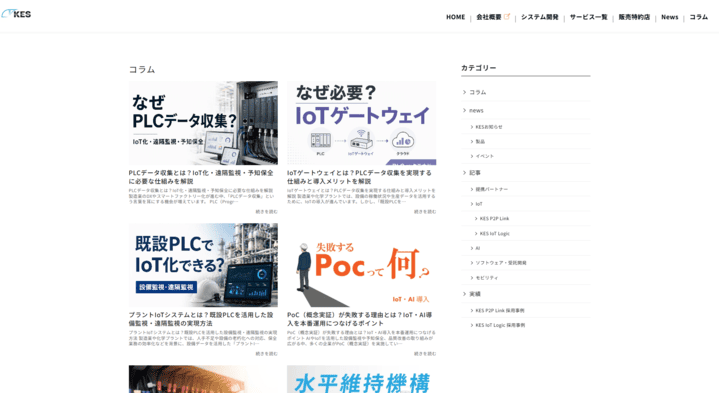Screen dimensions: 719x393
Task: Select the news category in the sidebar
Action: point(476,111)
